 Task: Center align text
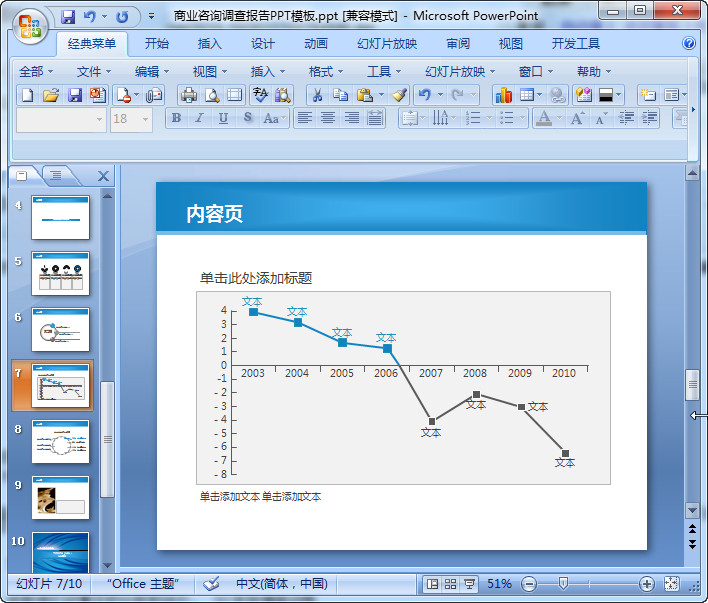(x=328, y=118)
